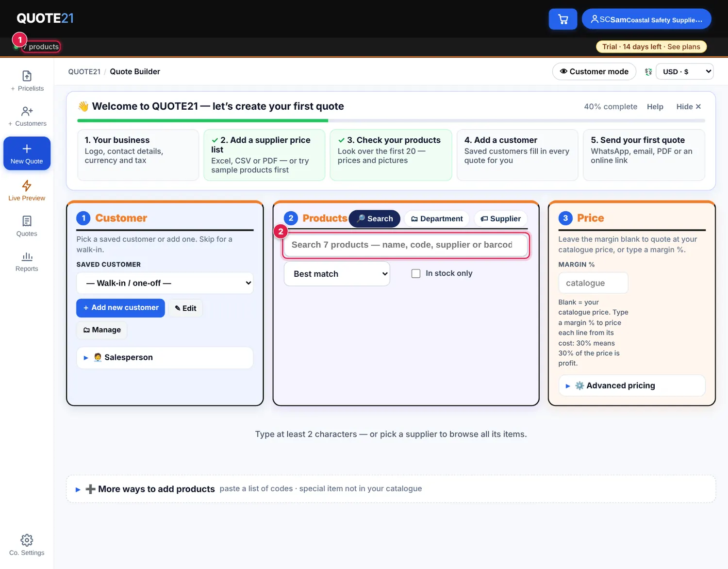Open the Help link in the welcome panel
The width and height of the screenshot is (728, 569).
pyautogui.click(x=655, y=106)
